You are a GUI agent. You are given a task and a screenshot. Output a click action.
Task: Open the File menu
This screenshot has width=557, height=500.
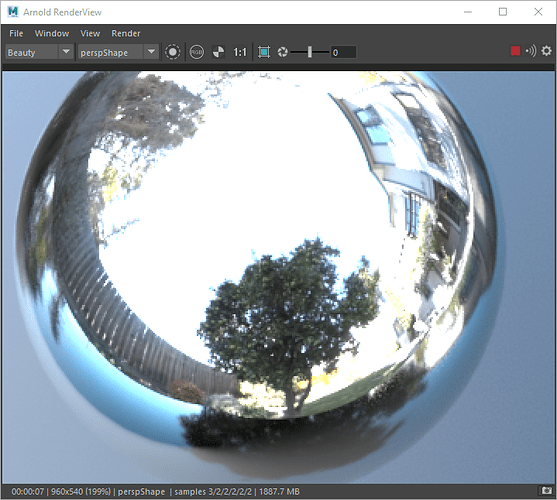point(16,33)
